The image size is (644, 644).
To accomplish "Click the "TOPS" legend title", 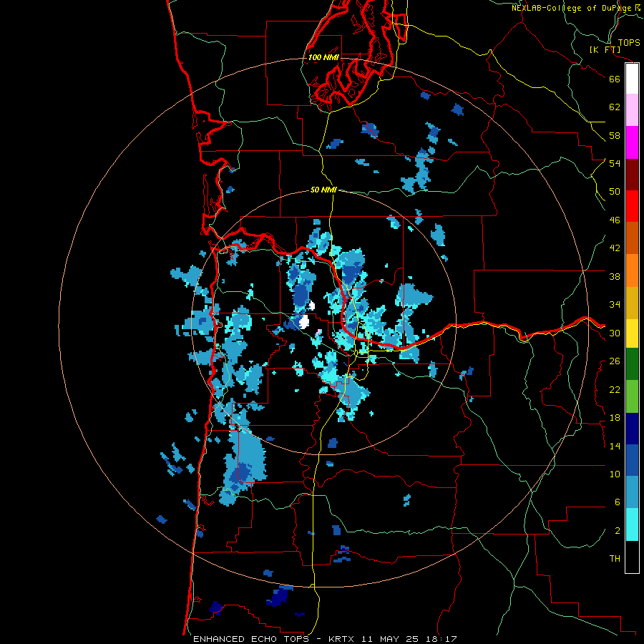I will [629, 43].
